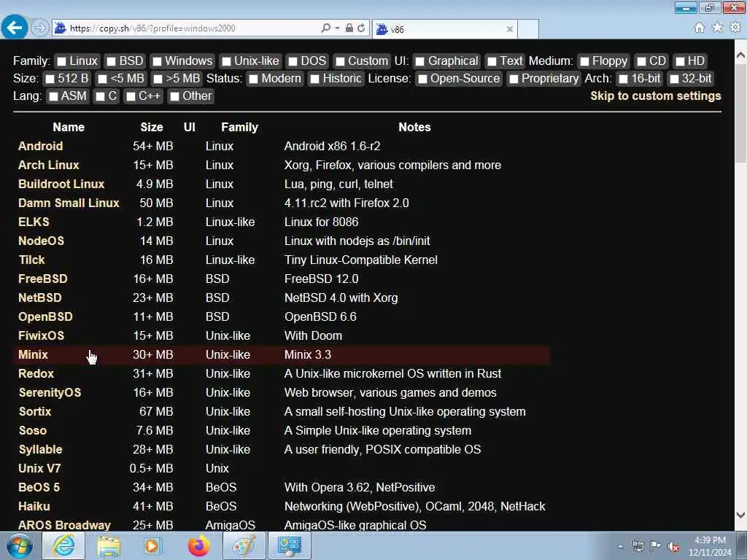Open the Android OS link
Viewport: 747px width, 560px height.
[41, 146]
